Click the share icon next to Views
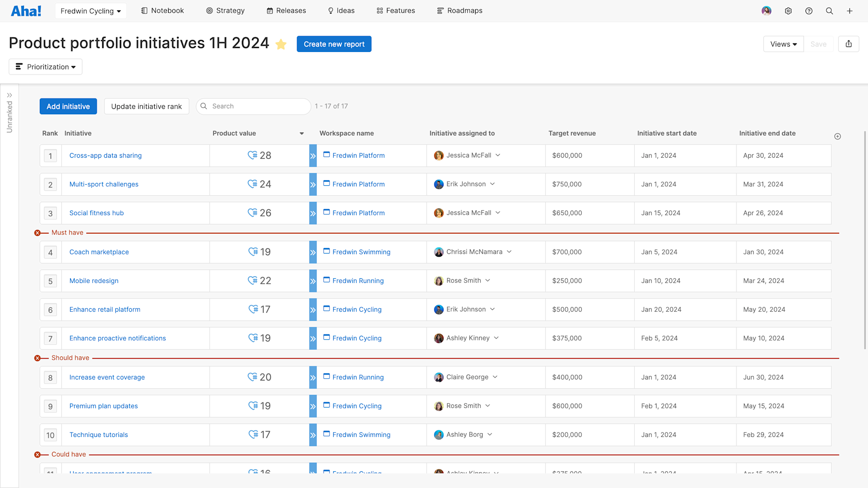The width and height of the screenshot is (868, 488). tap(849, 44)
